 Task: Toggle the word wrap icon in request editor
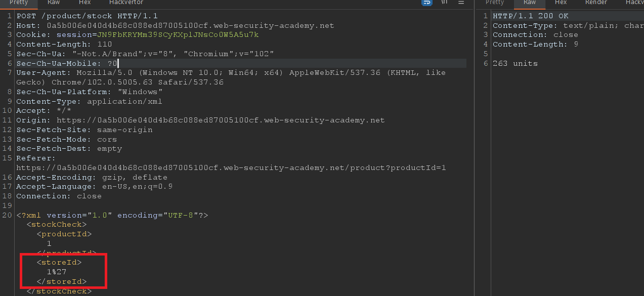(427, 3)
